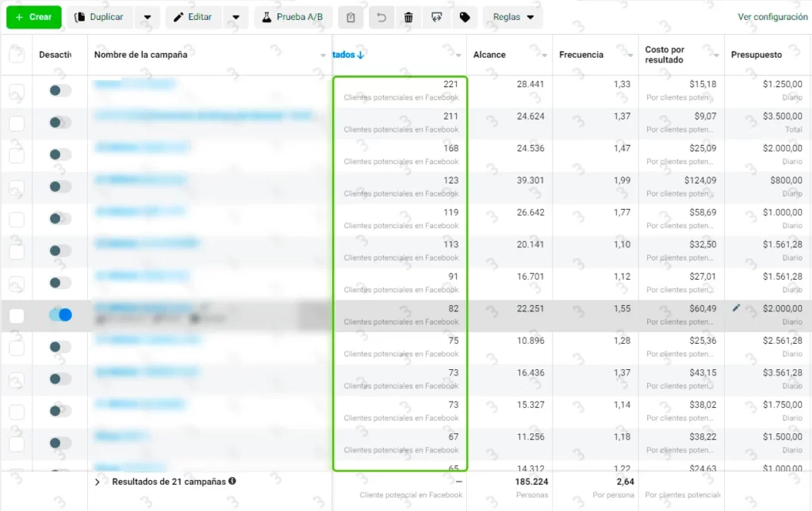Click the trash delete icon
The width and height of the screenshot is (812, 511).
pyautogui.click(x=408, y=17)
